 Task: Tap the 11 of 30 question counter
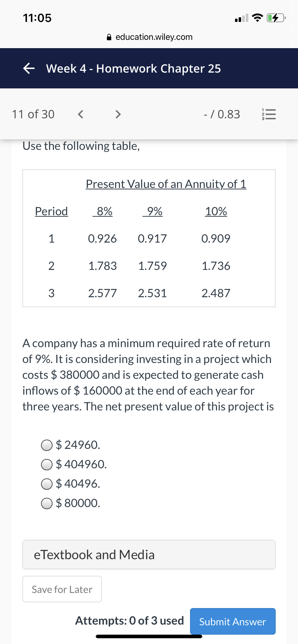33,114
